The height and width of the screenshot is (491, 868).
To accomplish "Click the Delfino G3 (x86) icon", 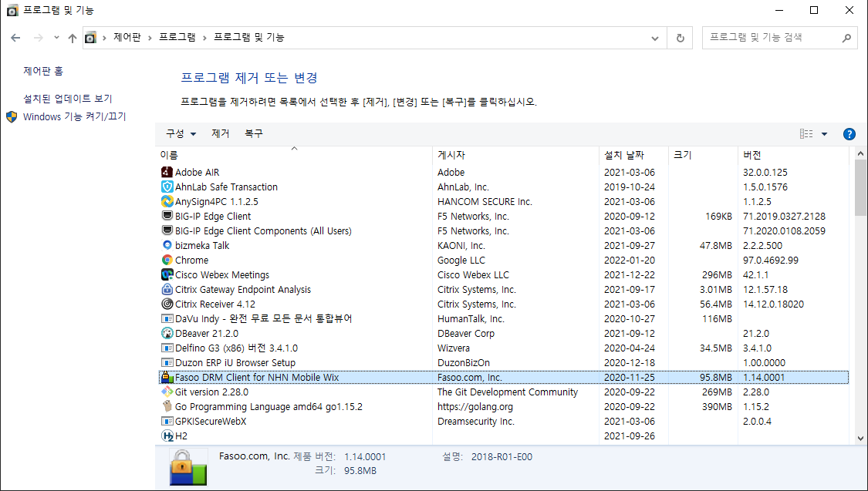I will (x=167, y=348).
